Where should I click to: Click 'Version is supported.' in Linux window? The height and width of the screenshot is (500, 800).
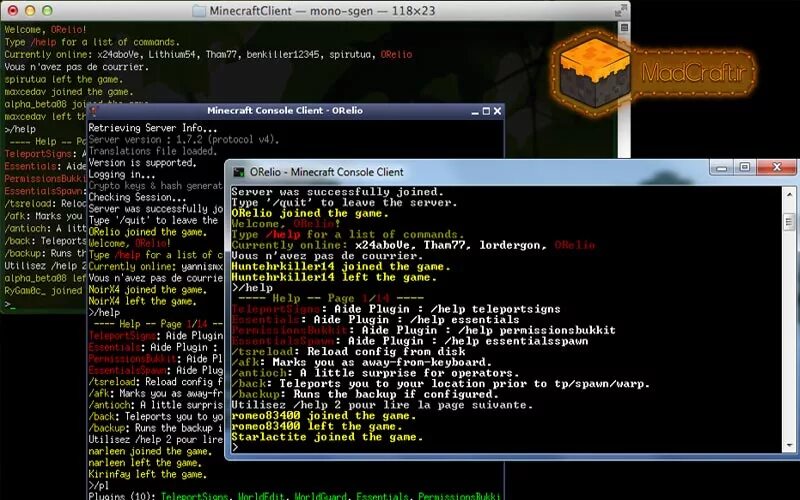(142, 163)
